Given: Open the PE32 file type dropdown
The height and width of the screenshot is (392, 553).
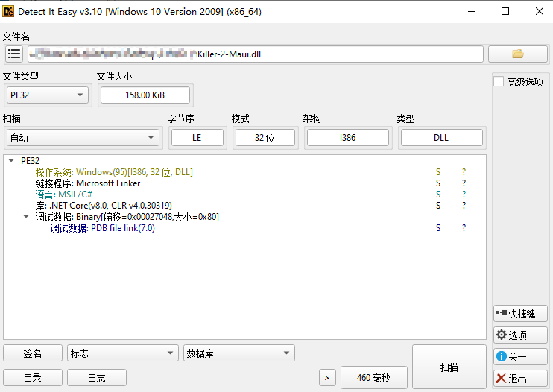Looking at the screenshot, I should pyautogui.click(x=47, y=95).
